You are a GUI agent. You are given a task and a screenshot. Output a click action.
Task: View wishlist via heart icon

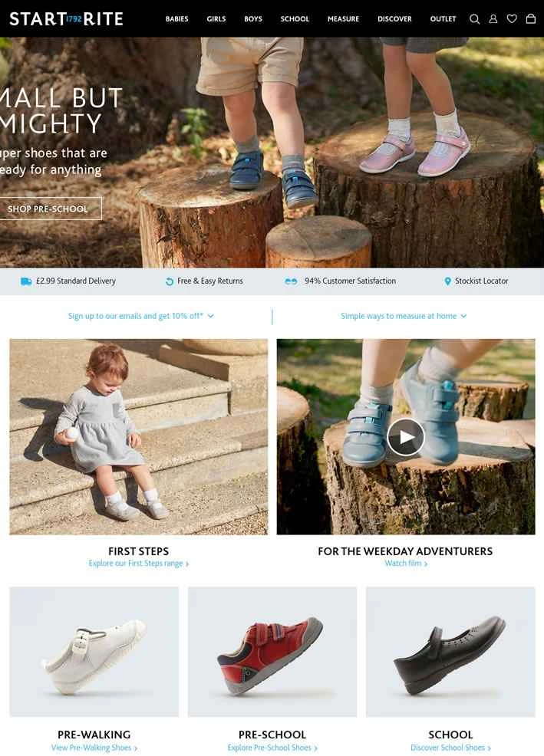tap(512, 19)
